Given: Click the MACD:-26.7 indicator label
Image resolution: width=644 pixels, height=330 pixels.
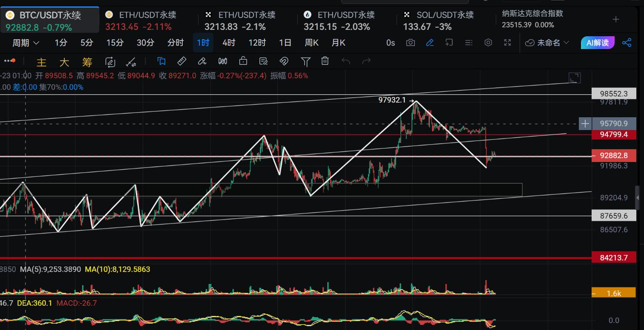Looking at the screenshot, I should pyautogui.click(x=77, y=303).
